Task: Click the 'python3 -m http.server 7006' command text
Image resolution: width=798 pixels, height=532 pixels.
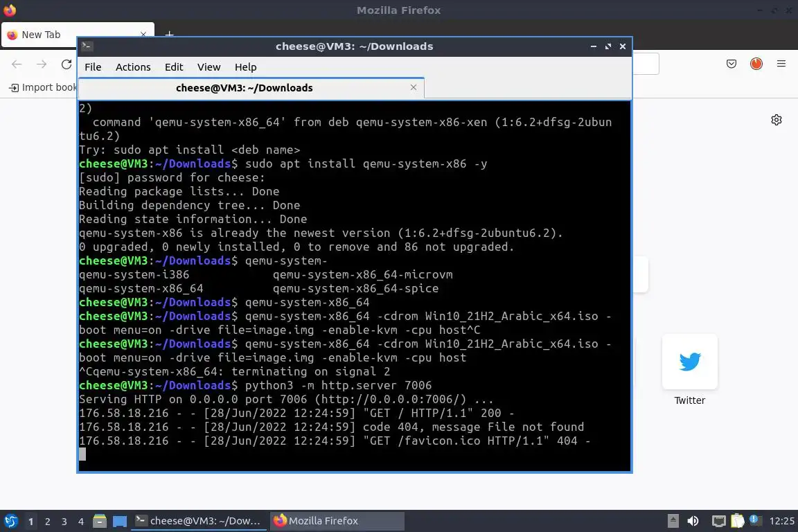Action: pos(339,385)
